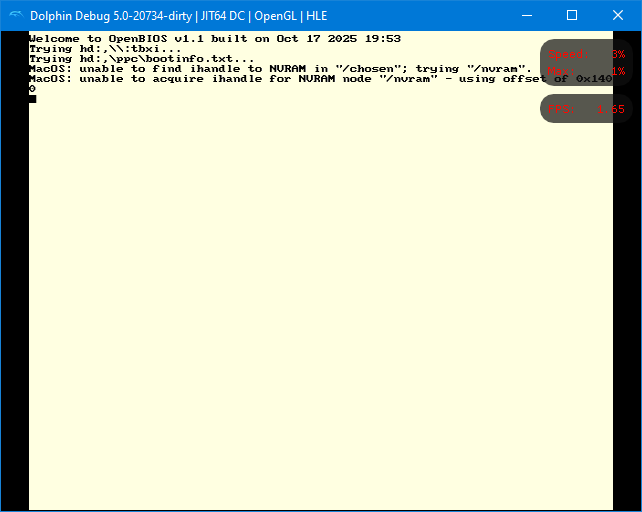Click the '0' character above the cursor
This screenshot has height=512, width=642.
click(x=32, y=88)
